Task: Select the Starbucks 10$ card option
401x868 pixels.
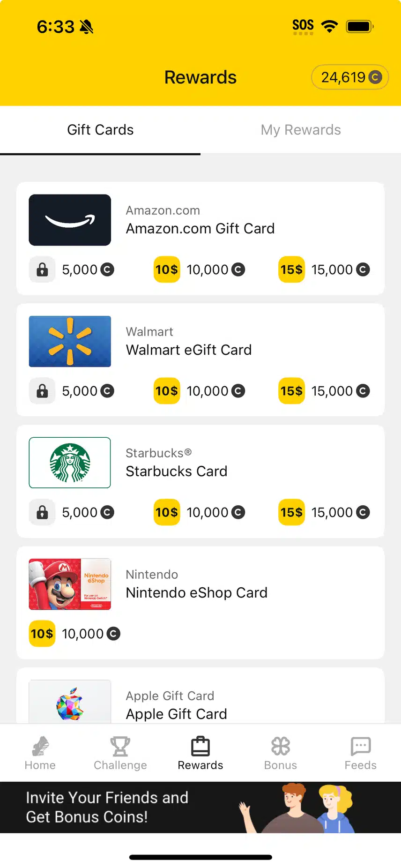Action: 200,512
